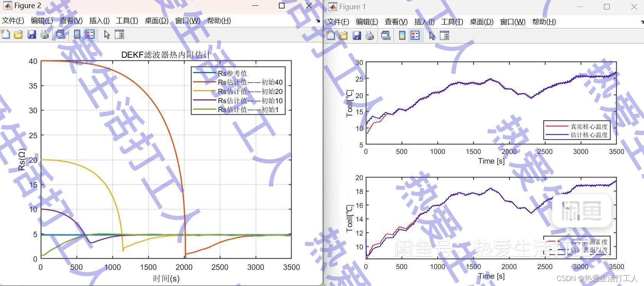Toggle Insert Colorbar in Figure 1 toolbar
644x286 pixels.
click(402, 36)
